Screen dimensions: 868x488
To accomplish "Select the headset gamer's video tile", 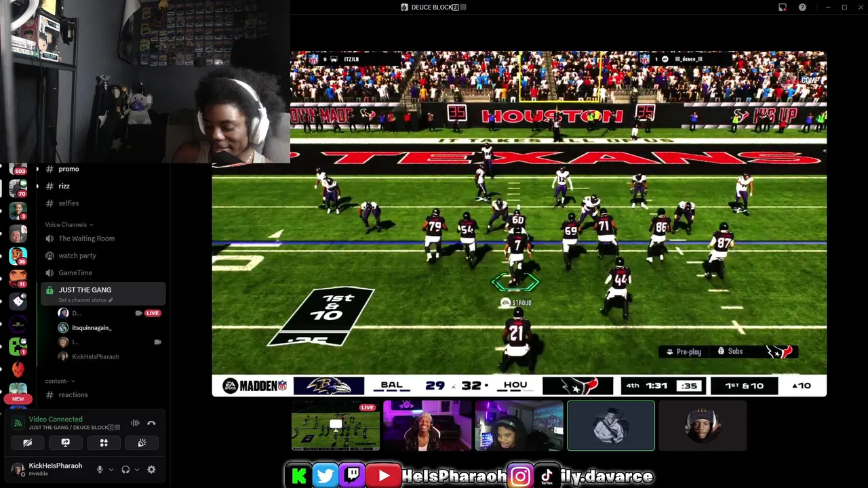I will point(519,426).
